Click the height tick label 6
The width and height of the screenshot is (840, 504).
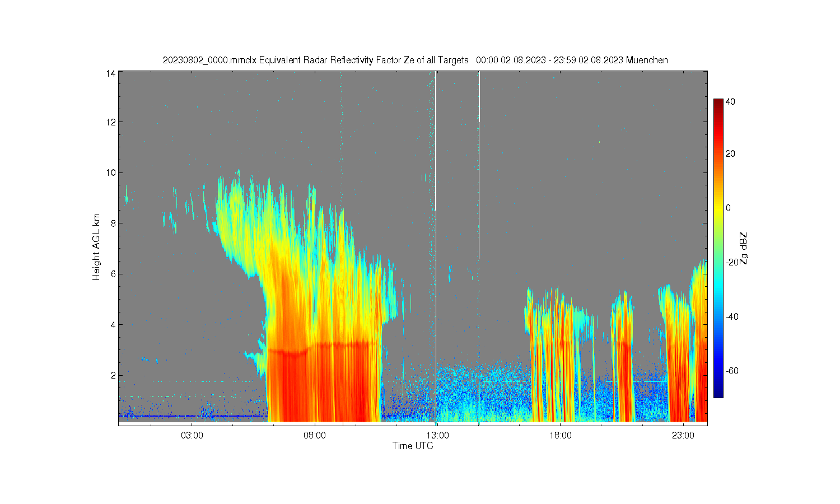click(x=114, y=274)
